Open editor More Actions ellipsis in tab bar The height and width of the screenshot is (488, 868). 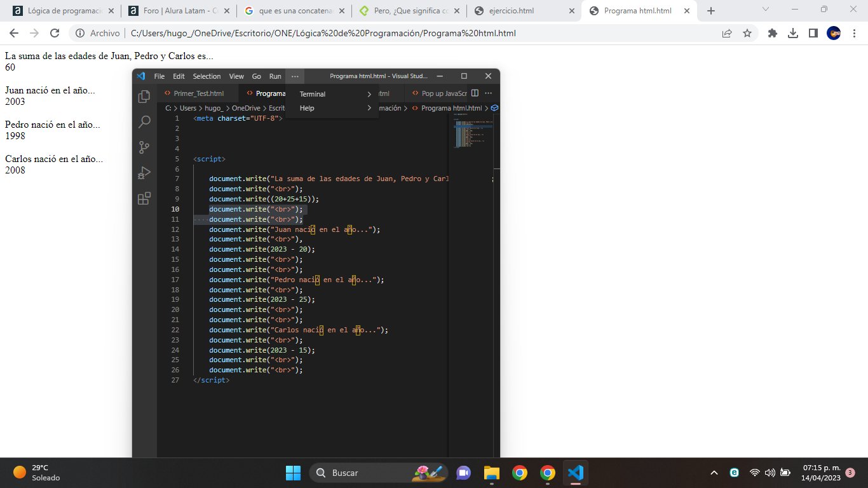pyautogui.click(x=489, y=93)
